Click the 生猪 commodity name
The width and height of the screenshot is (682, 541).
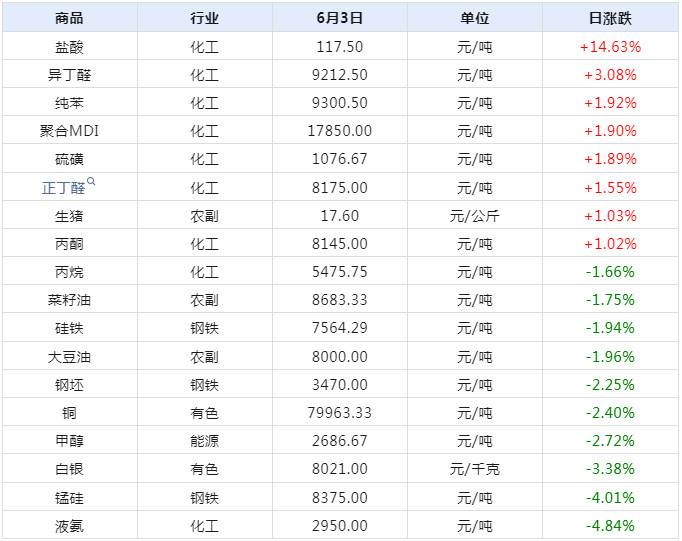[x=70, y=215]
